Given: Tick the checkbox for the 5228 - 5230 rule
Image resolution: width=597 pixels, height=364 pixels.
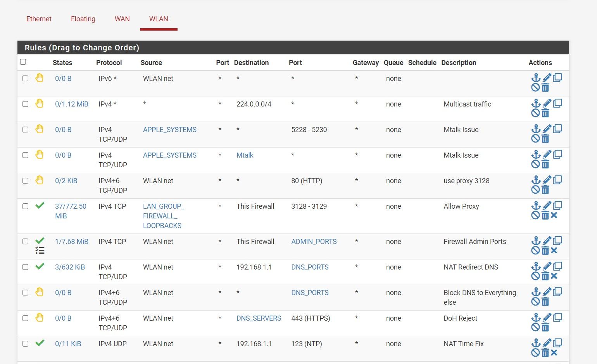Looking at the screenshot, I should [x=26, y=129].
